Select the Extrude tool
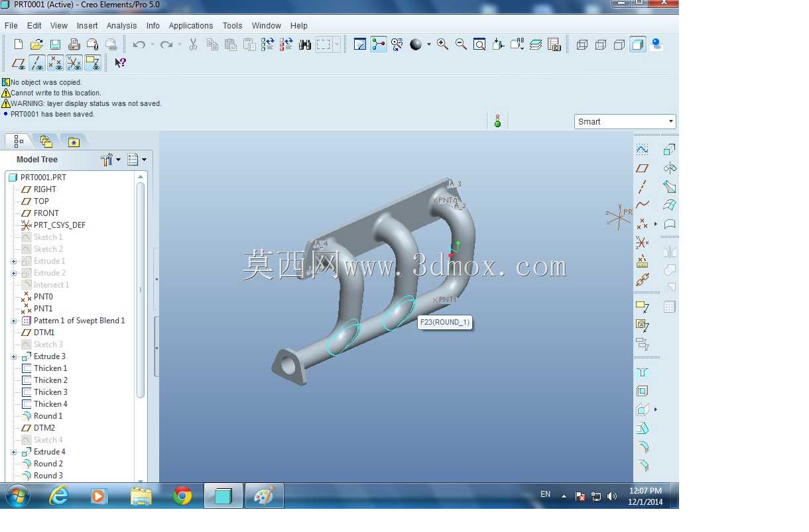Image resolution: width=809 pixels, height=532 pixels. (670, 150)
